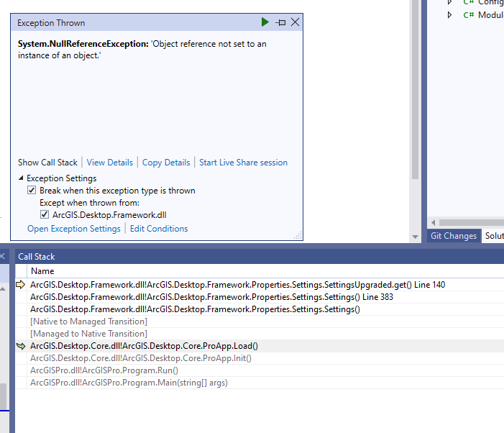504x433 pixels.
Task: Select the Config C# file item
Action: (483, 2)
